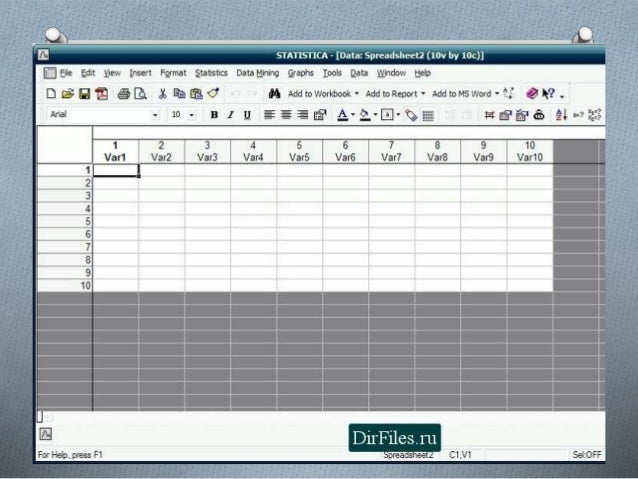Image resolution: width=638 pixels, height=479 pixels.
Task: Create a new document with New icon
Action: 51,94
